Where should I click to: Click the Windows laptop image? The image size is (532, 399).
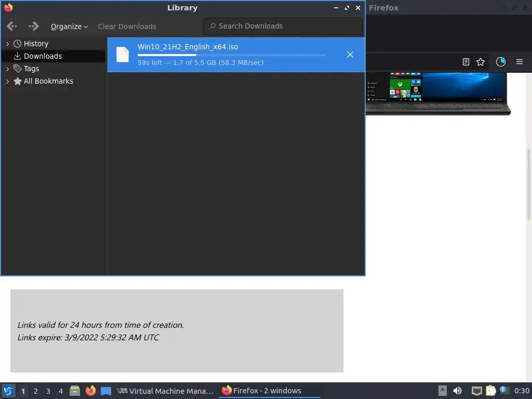(x=438, y=94)
